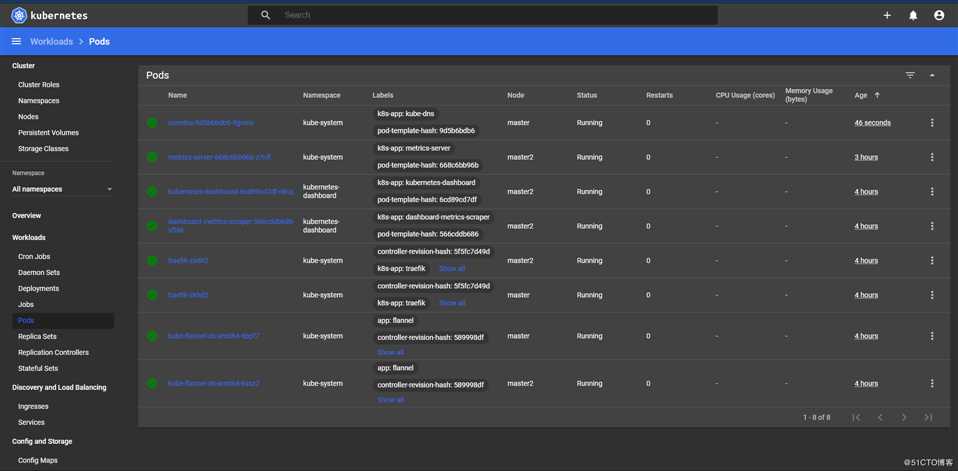
Task: Open Services in the sidebar
Action: pyautogui.click(x=31, y=422)
